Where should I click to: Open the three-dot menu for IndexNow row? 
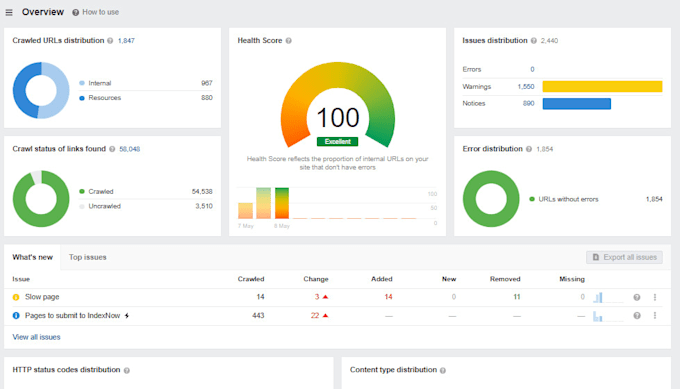click(x=655, y=316)
